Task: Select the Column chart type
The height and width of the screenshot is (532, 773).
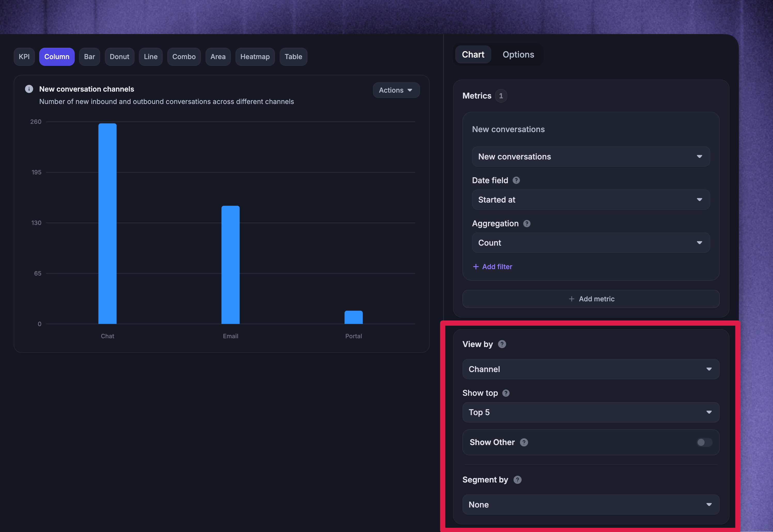Action: pos(57,57)
